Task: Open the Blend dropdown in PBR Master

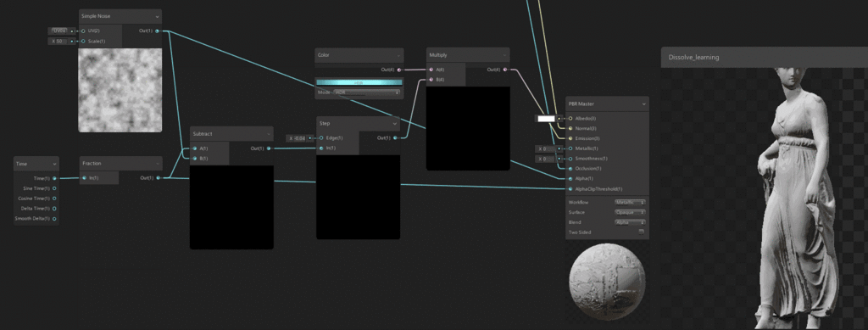Action: pyautogui.click(x=630, y=222)
